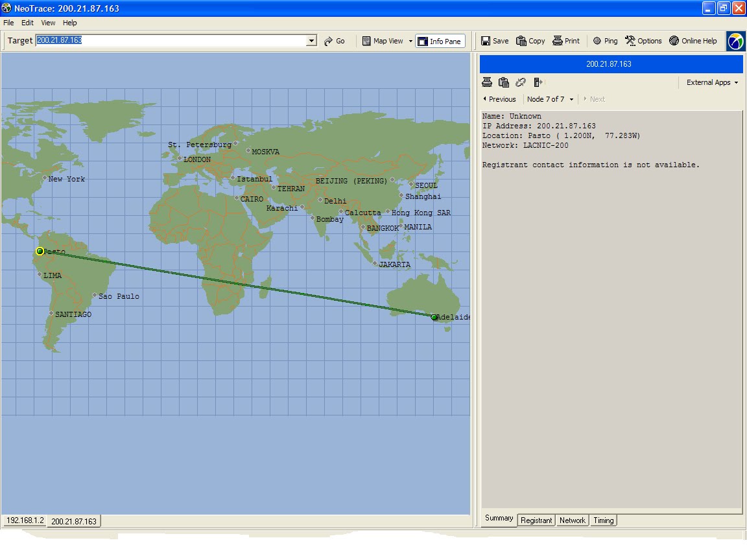Select the Save toolbar icon

(493, 40)
